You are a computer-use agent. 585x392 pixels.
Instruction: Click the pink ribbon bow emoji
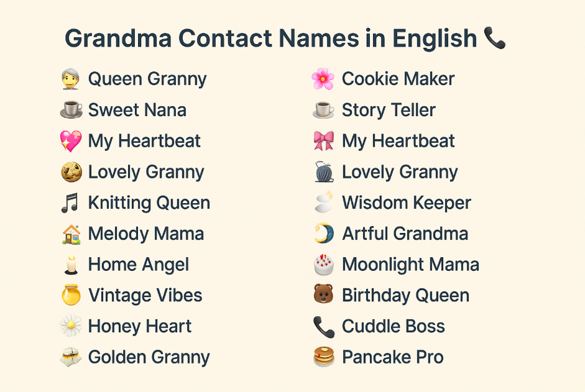point(323,141)
